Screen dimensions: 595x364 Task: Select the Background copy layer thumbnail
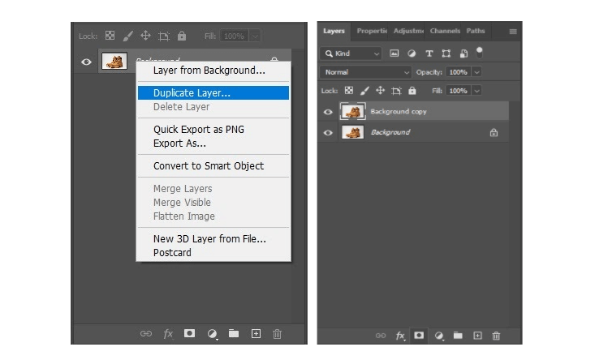tap(351, 112)
